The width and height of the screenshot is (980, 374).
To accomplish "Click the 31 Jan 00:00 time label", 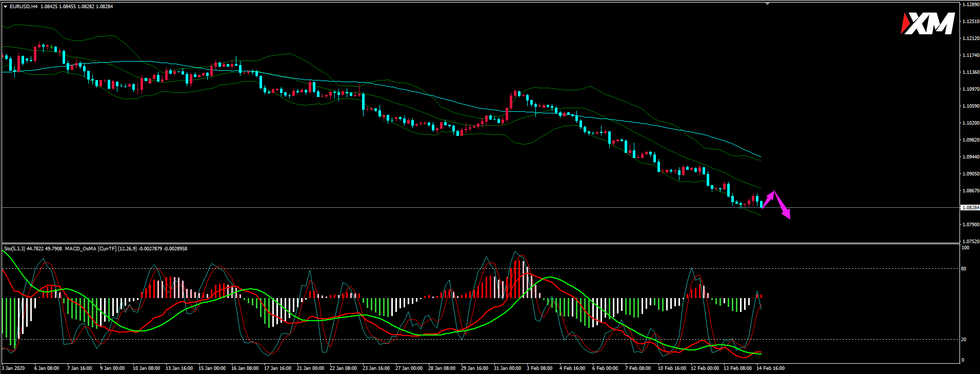I will [507, 368].
